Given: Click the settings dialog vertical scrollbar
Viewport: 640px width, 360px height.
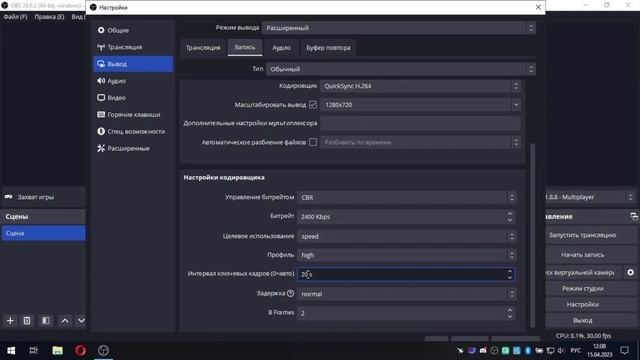Looking at the screenshot, I should click(532, 235).
